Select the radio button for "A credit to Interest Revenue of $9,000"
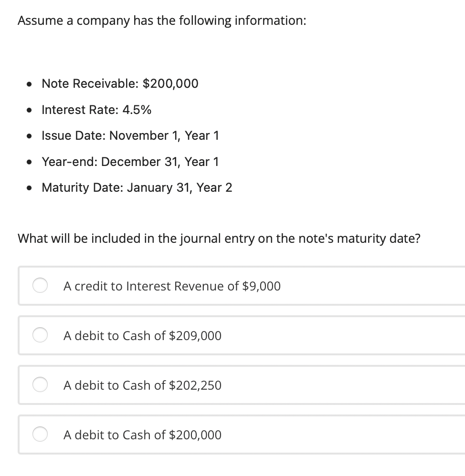The image size is (465, 476). tap(40, 286)
